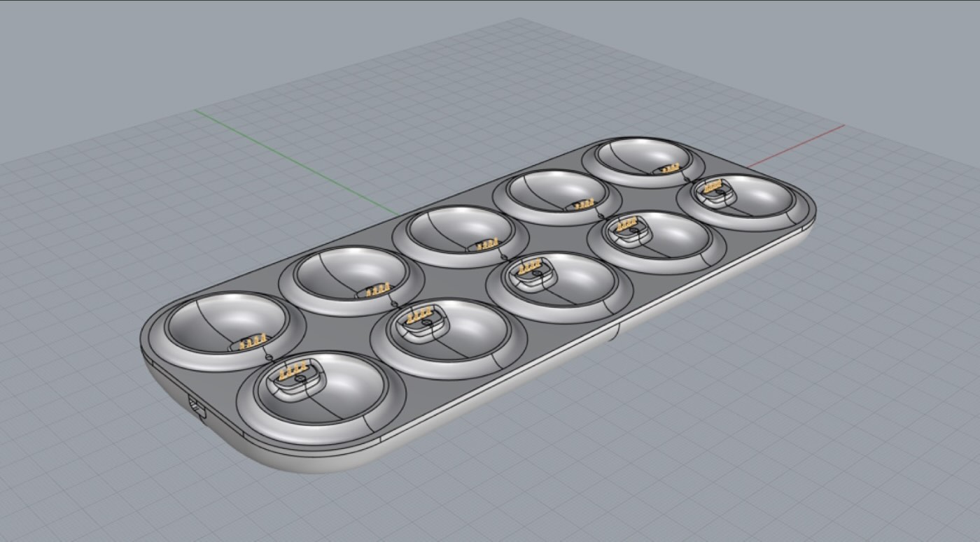
Task: Click the green Y-axis line on the grid
Action: (x=296, y=162)
